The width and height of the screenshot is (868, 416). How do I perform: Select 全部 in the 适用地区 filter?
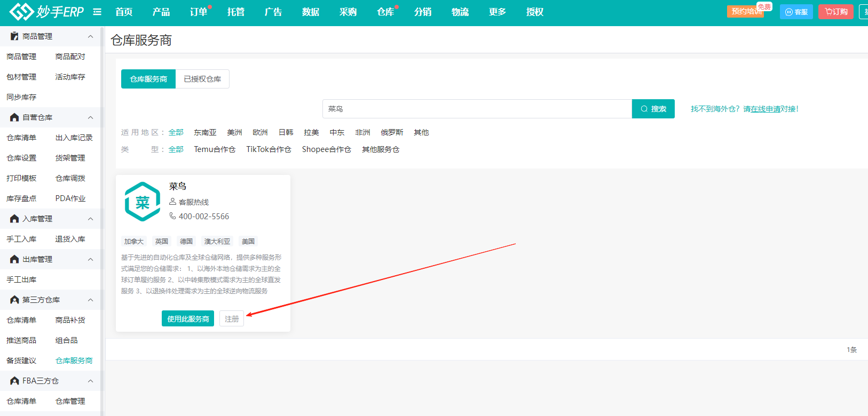click(x=176, y=132)
